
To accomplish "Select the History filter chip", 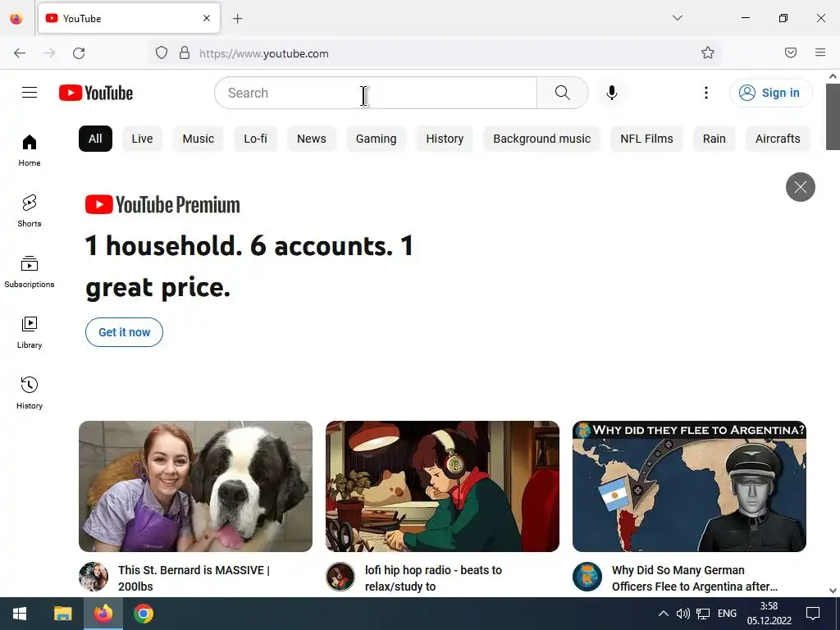I will [445, 139].
